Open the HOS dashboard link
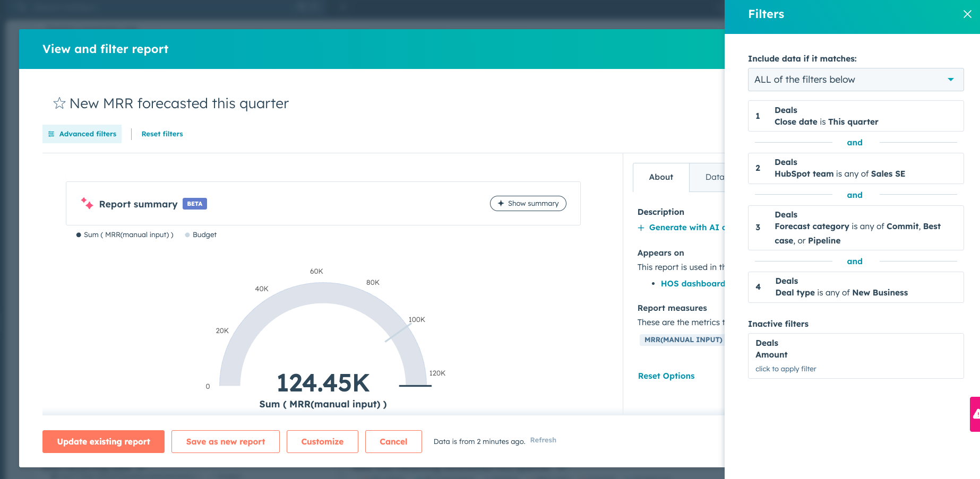 tap(692, 284)
